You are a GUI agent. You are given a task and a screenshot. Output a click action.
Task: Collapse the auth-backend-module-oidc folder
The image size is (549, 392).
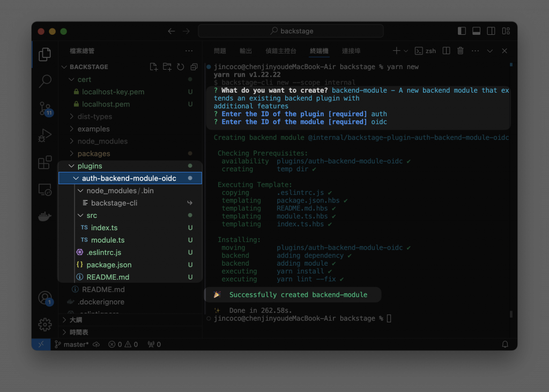[x=130, y=178]
